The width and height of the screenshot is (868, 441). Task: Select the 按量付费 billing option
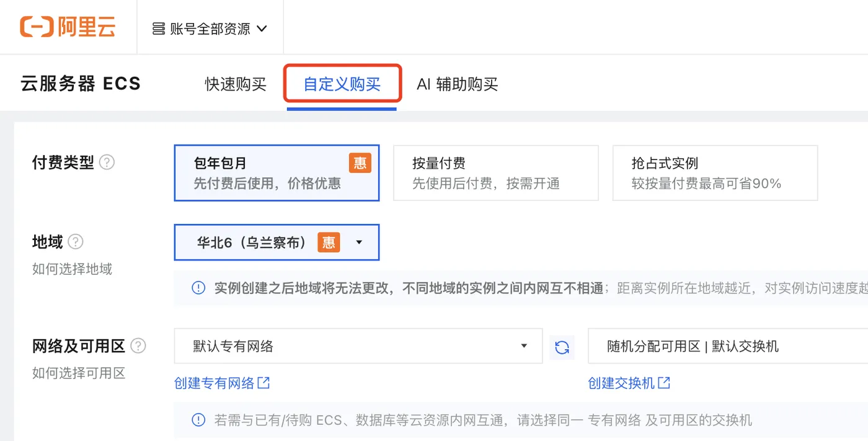(496, 173)
